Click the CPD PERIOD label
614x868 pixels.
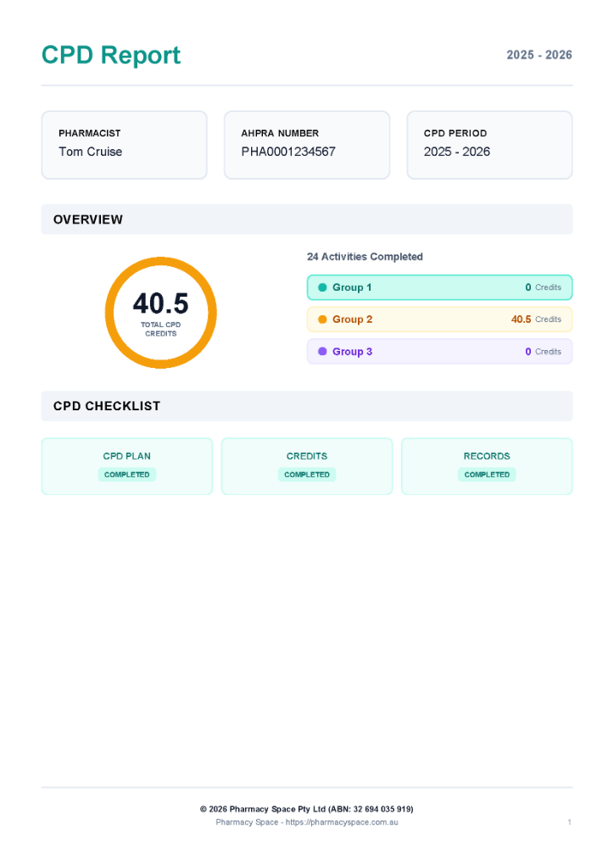[455, 133]
